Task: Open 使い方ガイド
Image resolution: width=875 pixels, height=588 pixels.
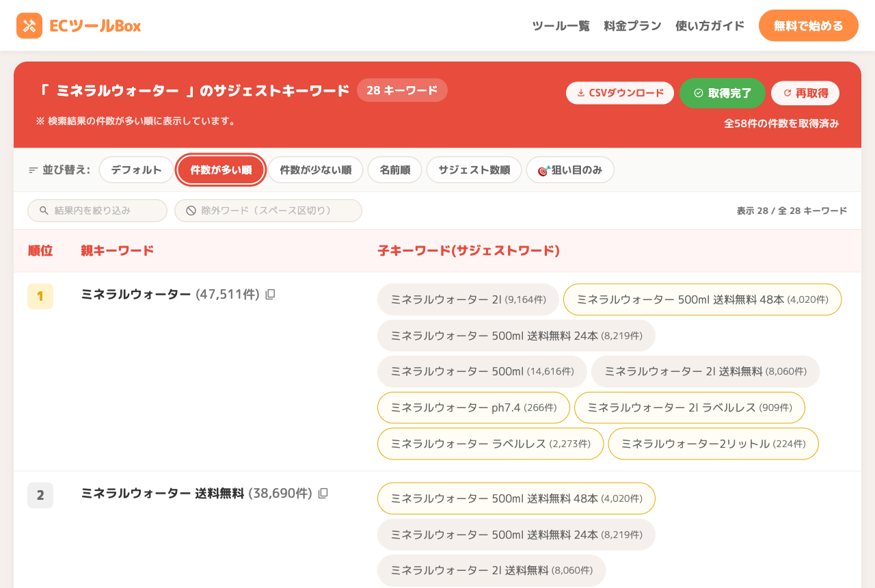Action: coord(710,26)
